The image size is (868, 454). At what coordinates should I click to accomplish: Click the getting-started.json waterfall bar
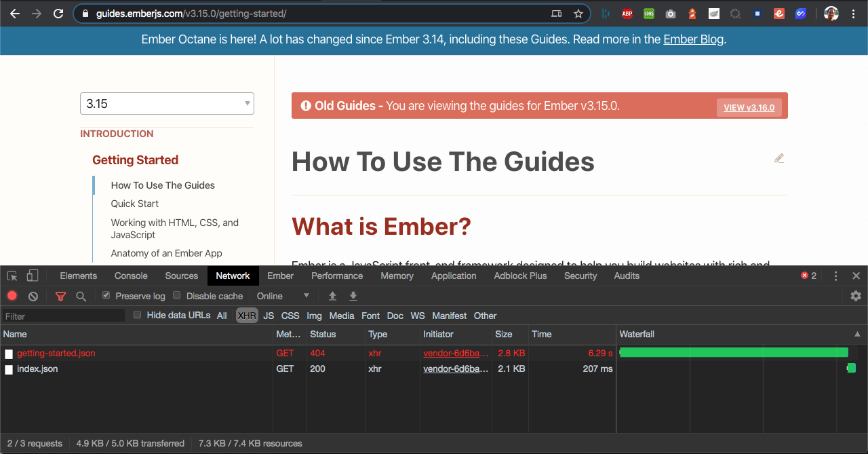click(x=734, y=352)
